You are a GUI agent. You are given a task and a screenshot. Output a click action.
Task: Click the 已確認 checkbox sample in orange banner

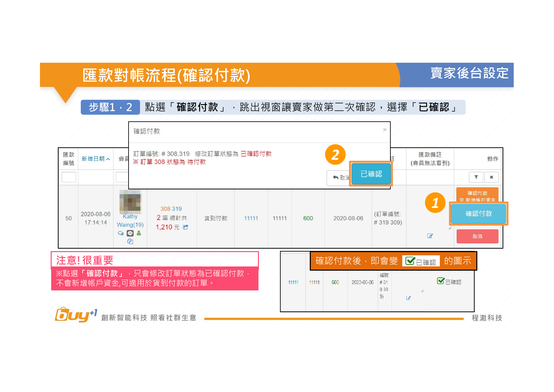click(x=410, y=261)
